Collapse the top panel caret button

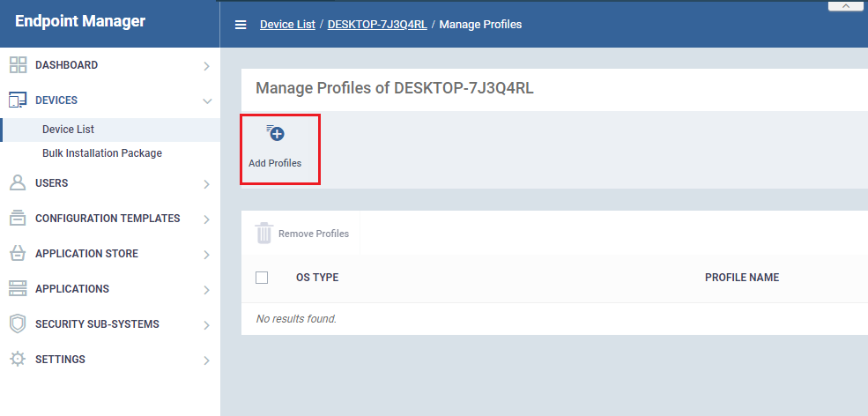pos(847,6)
